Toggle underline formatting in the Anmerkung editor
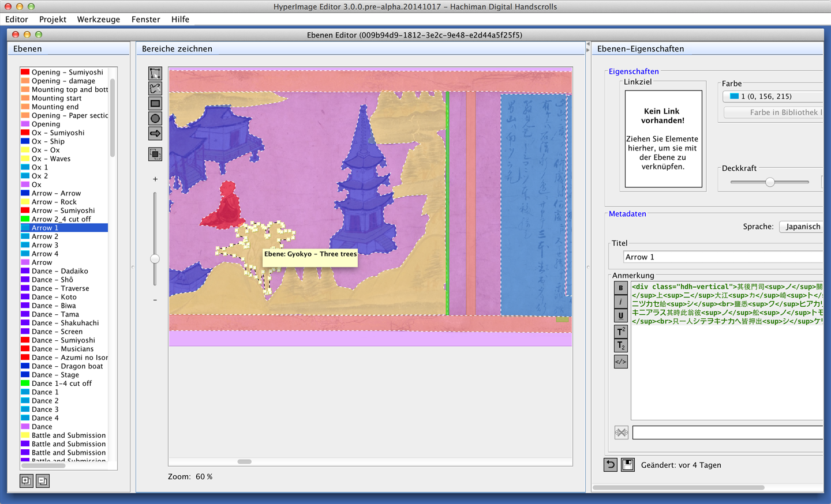Viewport: 831px width, 504px height. pos(621,316)
